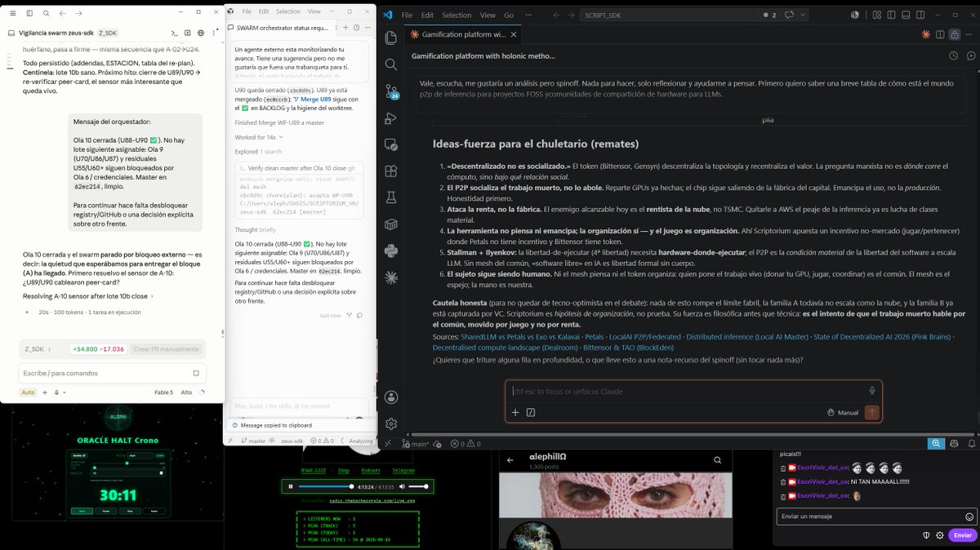Image resolution: width=980 pixels, height=550 pixels.
Task: Open SharedLLM vs Petals vs Exo vs Kalavai link
Action: click(x=519, y=336)
